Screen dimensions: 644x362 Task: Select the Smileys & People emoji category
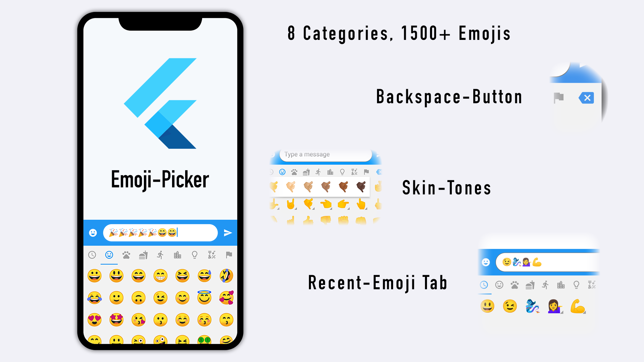109,255
